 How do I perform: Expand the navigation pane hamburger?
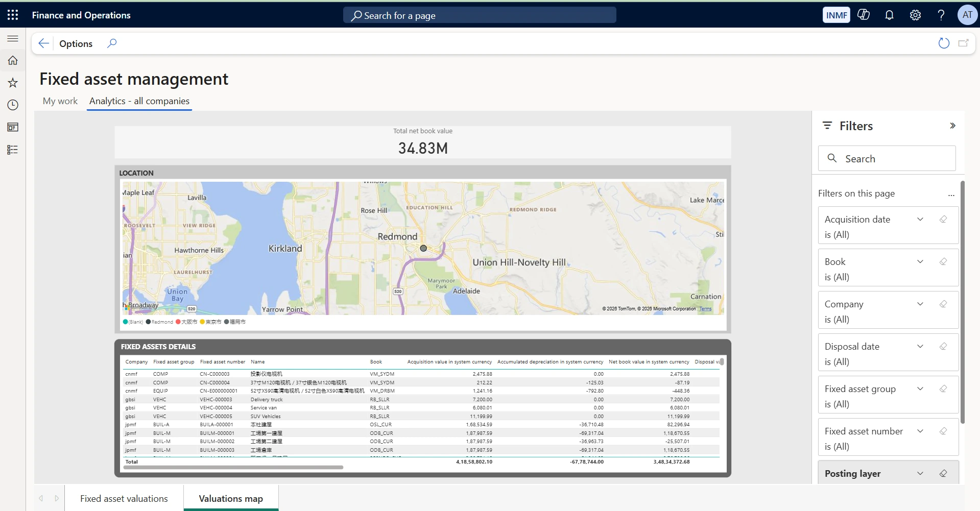13,38
